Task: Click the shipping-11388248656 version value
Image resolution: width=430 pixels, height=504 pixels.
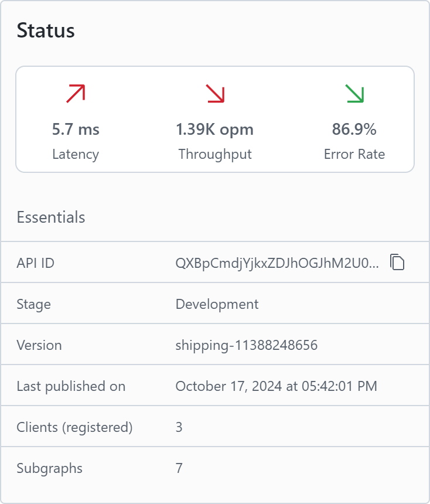Action: (x=246, y=345)
